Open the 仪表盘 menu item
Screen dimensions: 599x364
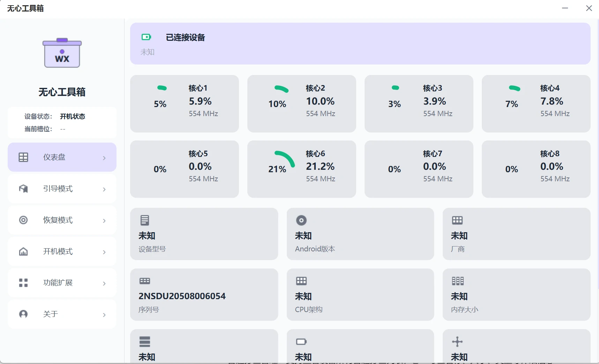click(62, 157)
